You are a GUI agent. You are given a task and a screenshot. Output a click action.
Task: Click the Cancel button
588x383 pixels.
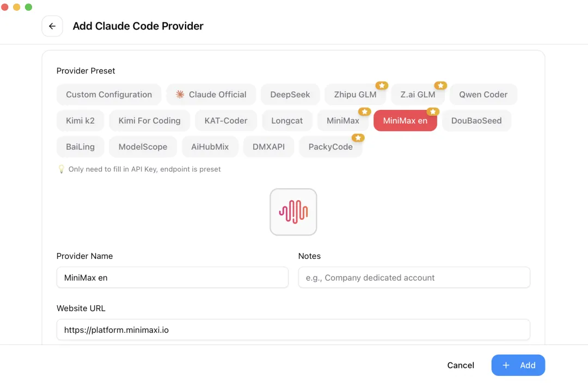coord(461,365)
